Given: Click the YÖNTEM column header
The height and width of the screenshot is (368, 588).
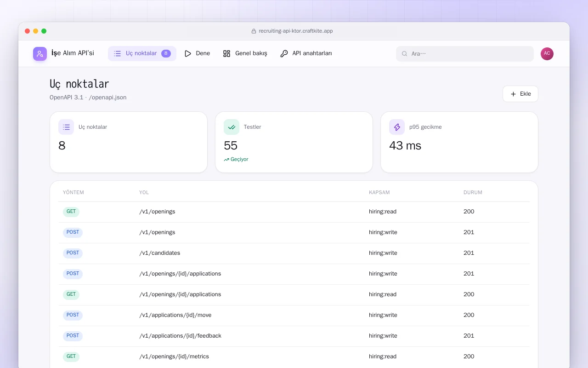Looking at the screenshot, I should [x=73, y=192].
